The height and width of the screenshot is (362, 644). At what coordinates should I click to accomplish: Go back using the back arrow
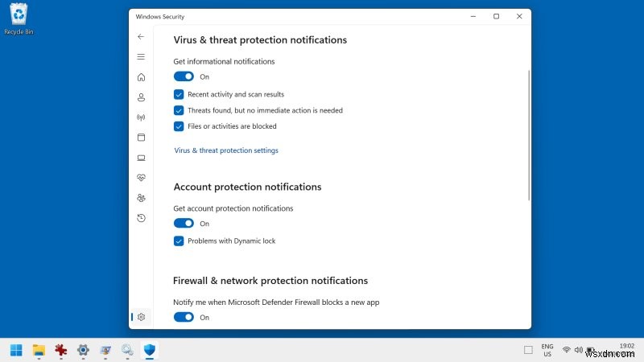141,36
